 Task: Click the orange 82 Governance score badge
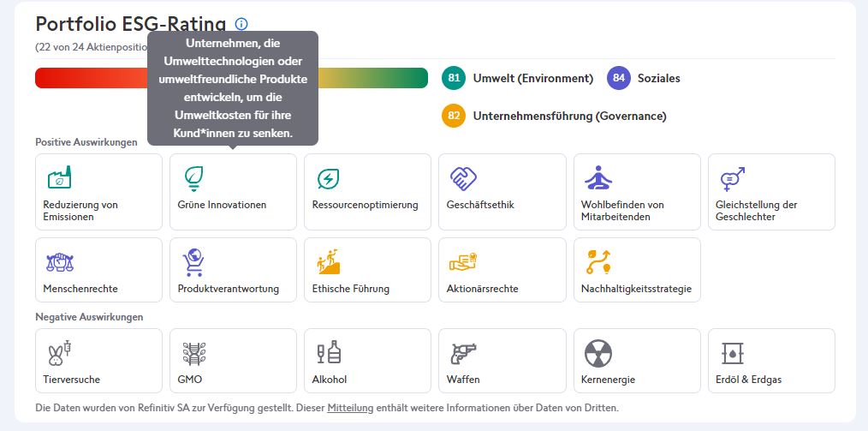click(x=454, y=116)
